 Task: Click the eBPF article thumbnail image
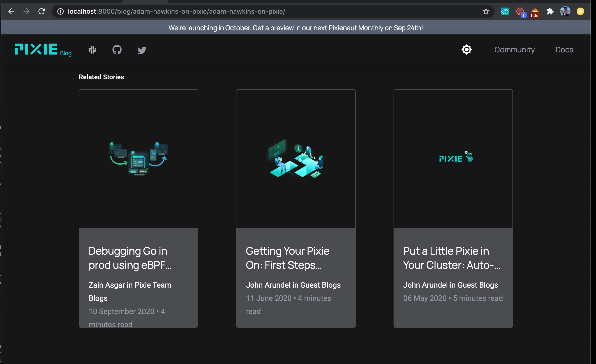tap(138, 159)
